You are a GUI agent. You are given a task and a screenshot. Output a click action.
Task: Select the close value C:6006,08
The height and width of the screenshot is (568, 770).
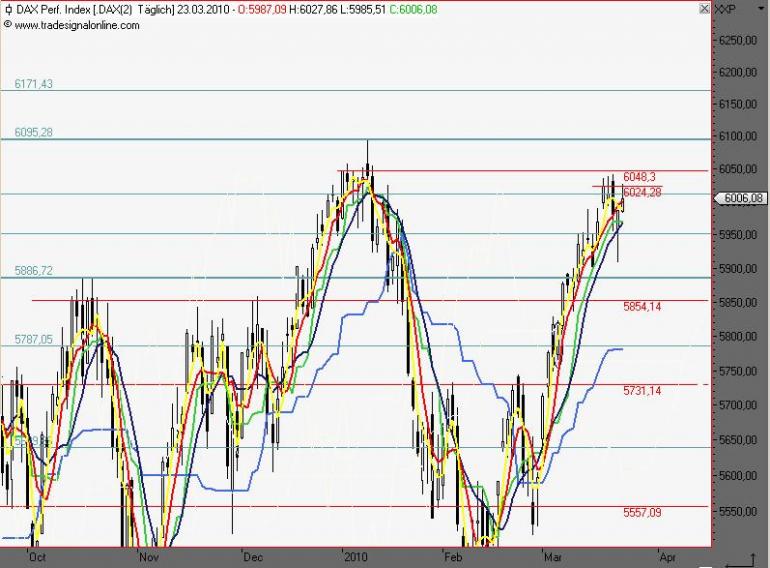coord(413,9)
